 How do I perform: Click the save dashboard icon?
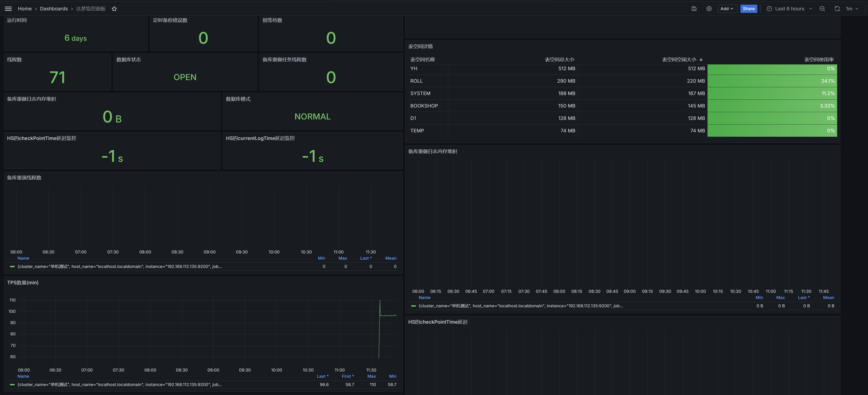click(x=694, y=9)
